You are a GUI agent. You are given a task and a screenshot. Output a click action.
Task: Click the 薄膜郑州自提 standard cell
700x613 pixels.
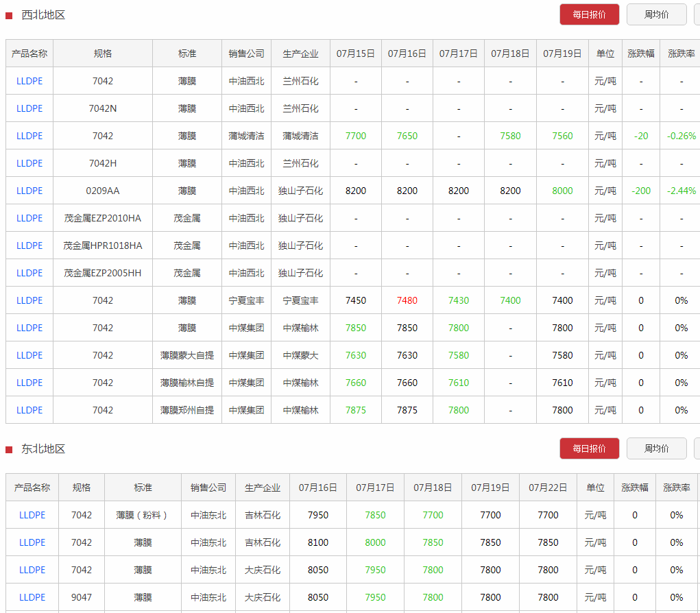pos(187,410)
